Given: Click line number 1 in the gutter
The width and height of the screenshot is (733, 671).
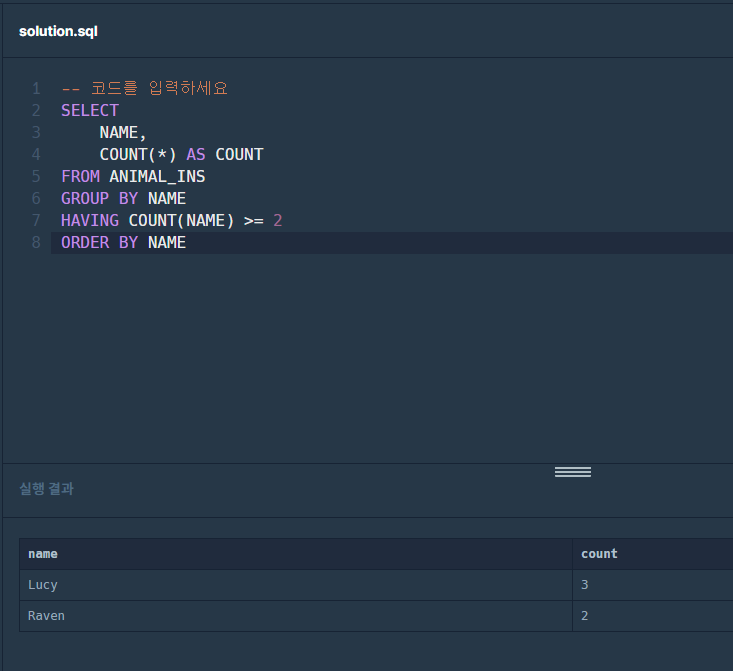Looking at the screenshot, I should coord(36,88).
